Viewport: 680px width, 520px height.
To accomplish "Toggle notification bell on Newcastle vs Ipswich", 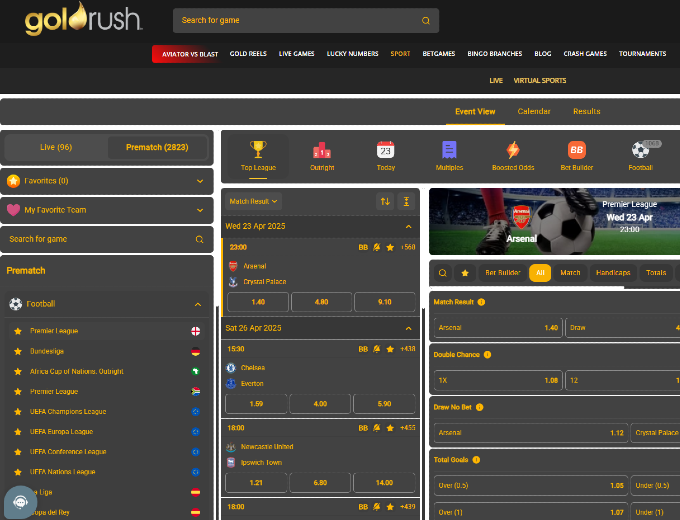I will click(376, 428).
